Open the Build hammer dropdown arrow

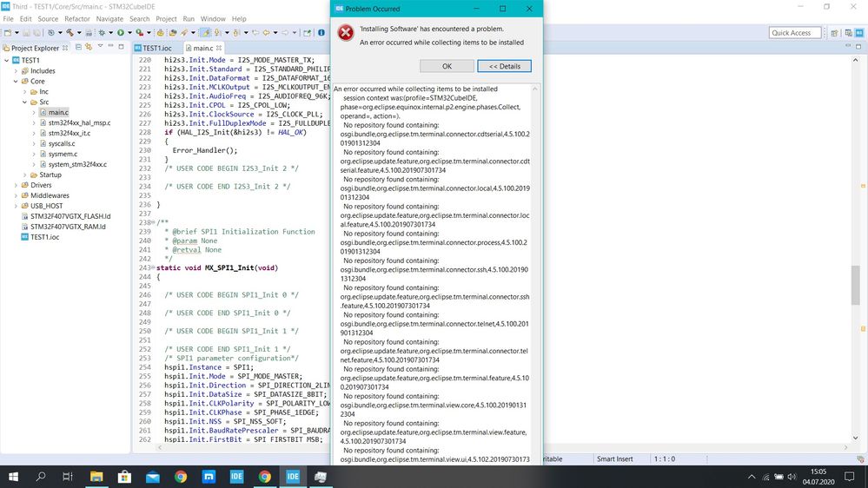[79, 33]
